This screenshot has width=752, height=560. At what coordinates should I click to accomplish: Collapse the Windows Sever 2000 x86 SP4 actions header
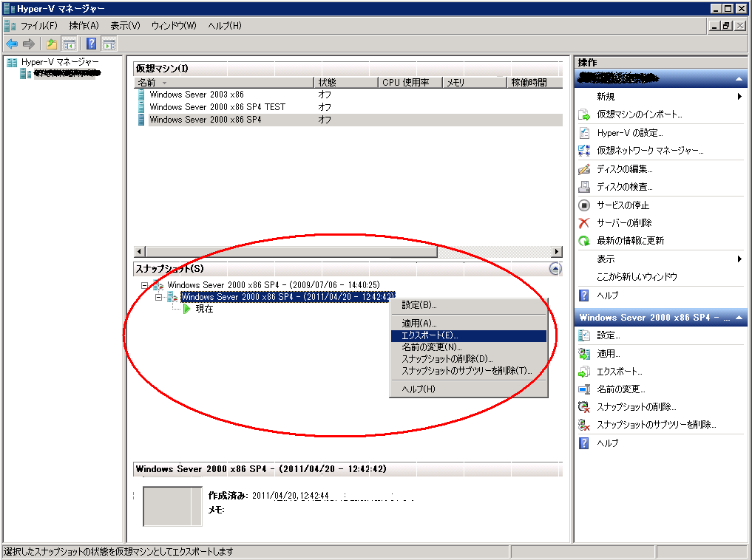pos(739,318)
